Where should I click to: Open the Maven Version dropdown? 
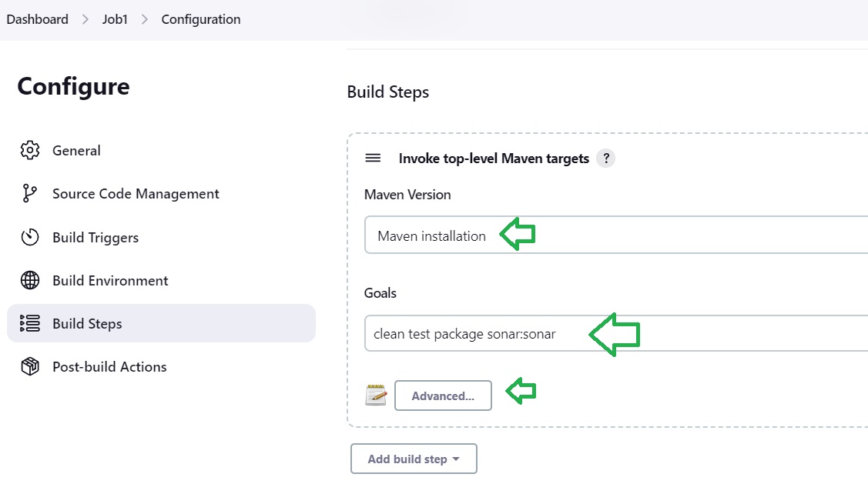pos(616,235)
